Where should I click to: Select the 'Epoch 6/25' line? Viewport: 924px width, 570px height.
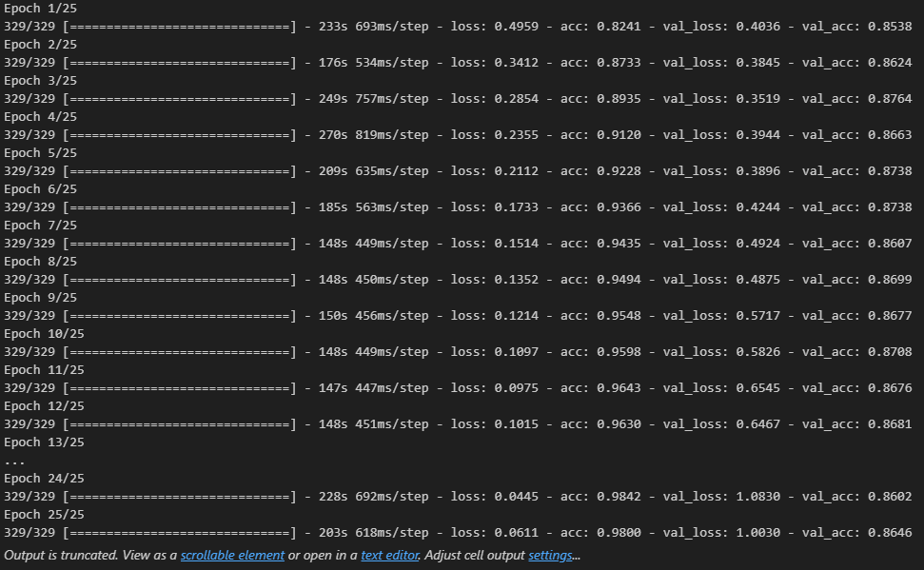(40, 189)
